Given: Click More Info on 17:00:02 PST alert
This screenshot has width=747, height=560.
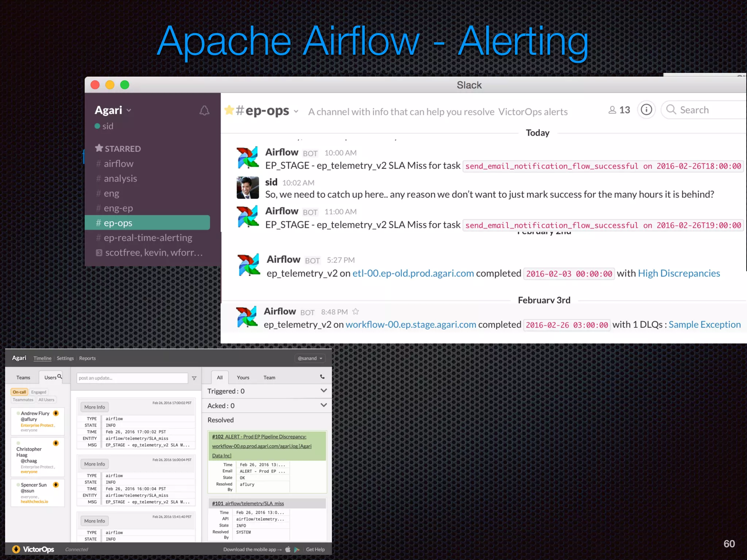Looking at the screenshot, I should tap(94, 407).
